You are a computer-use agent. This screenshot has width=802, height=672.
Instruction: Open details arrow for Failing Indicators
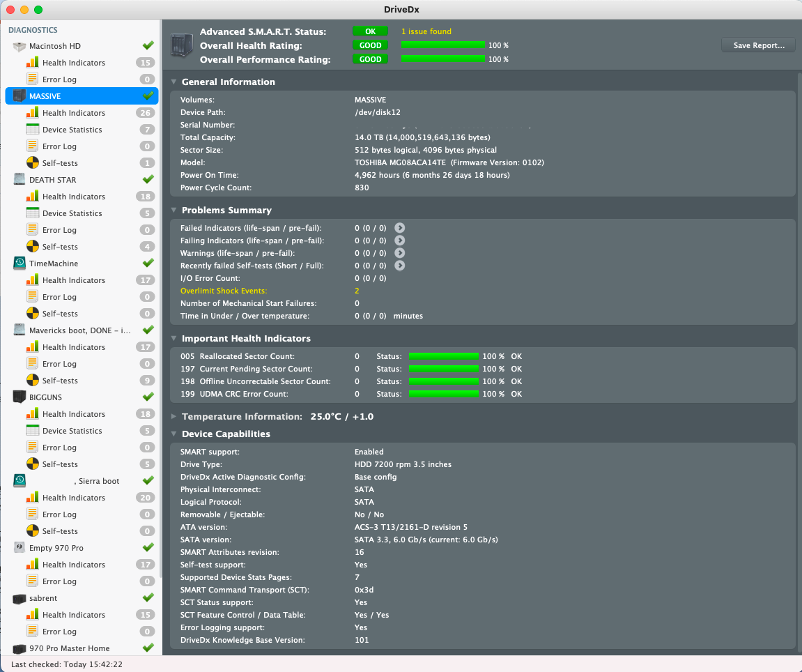(399, 240)
